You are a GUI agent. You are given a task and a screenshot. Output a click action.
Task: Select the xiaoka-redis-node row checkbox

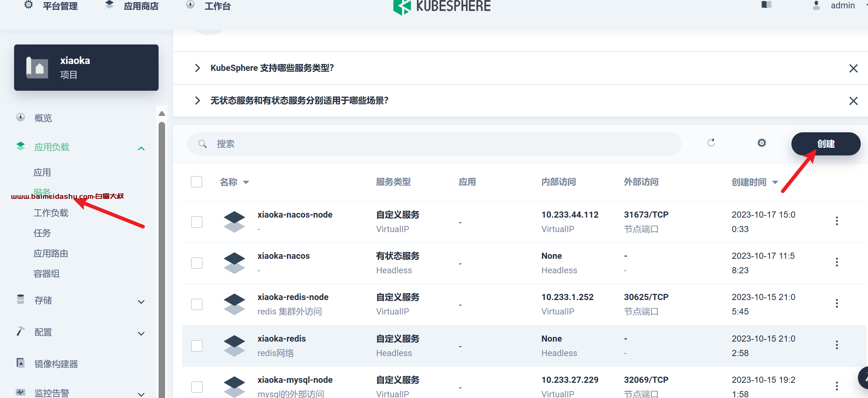pos(197,304)
